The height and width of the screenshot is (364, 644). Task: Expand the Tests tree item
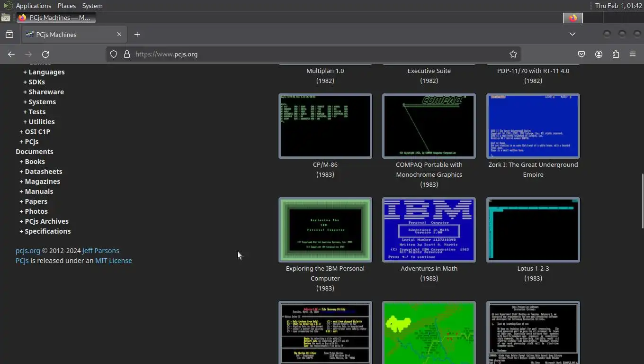pyautogui.click(x=35, y=112)
